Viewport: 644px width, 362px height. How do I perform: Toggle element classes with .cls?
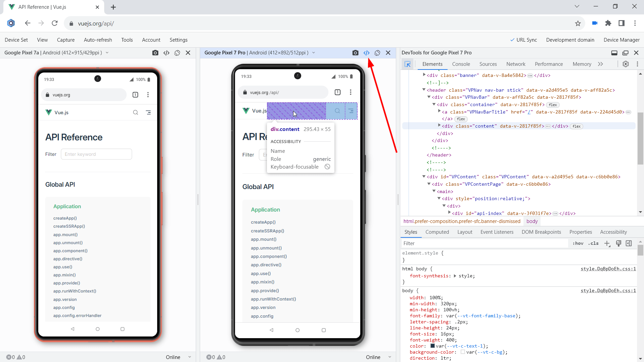pos(593,243)
